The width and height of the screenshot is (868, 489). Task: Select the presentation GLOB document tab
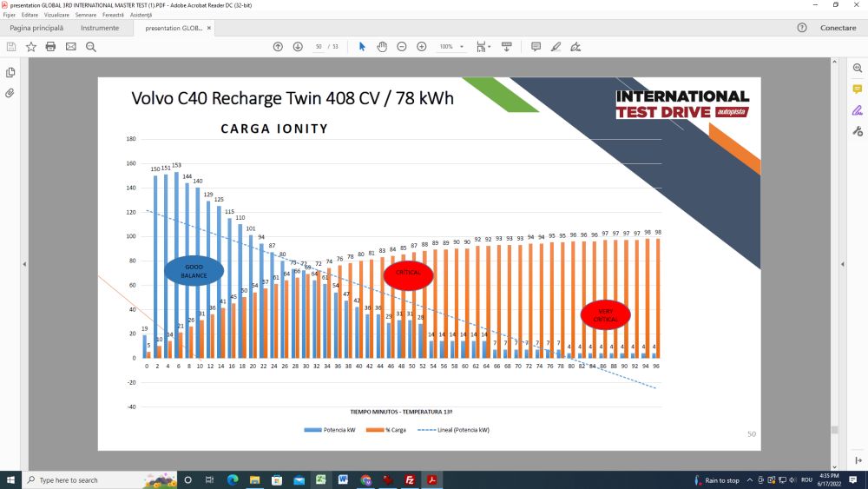click(174, 28)
